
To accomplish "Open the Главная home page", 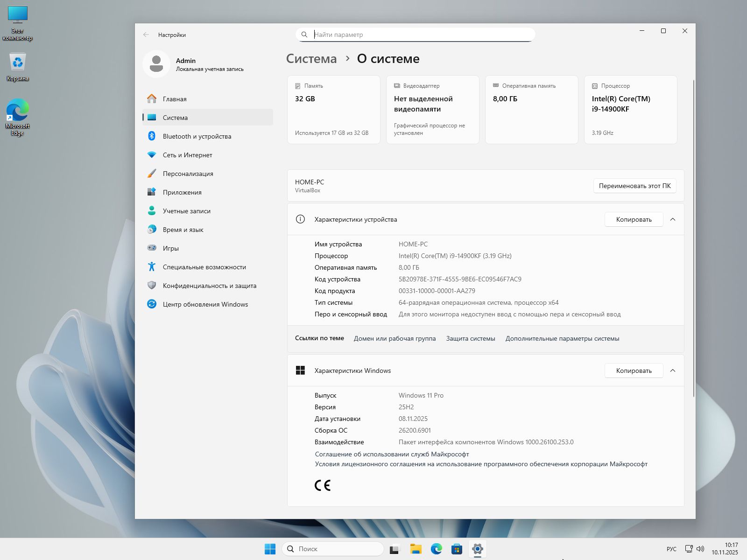I will tap(175, 99).
